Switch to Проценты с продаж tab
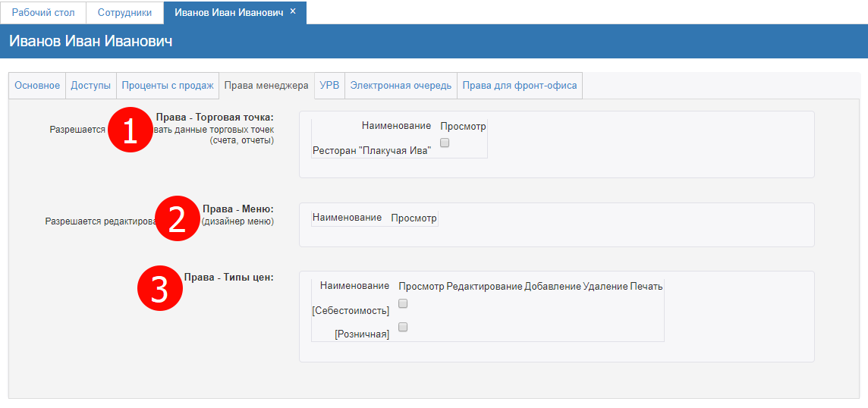The height and width of the screenshot is (408, 868). (x=168, y=86)
